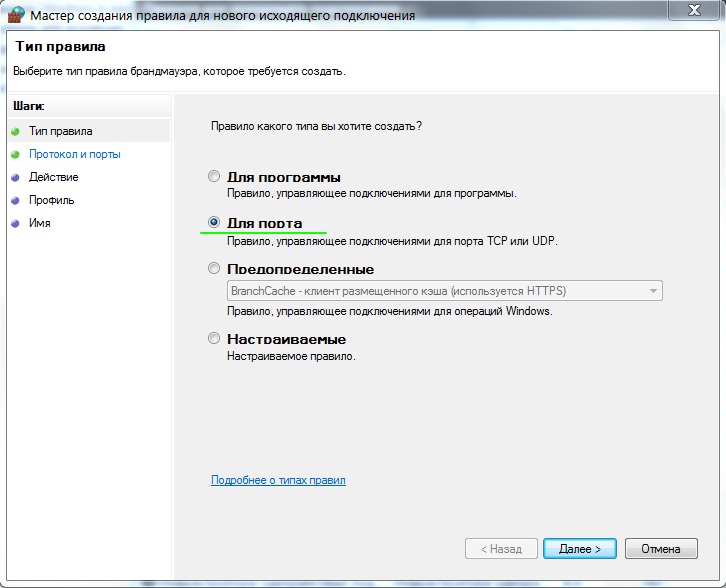Click the purple bullet beside "Действие"
The image size is (726, 588).
pyautogui.click(x=15, y=177)
